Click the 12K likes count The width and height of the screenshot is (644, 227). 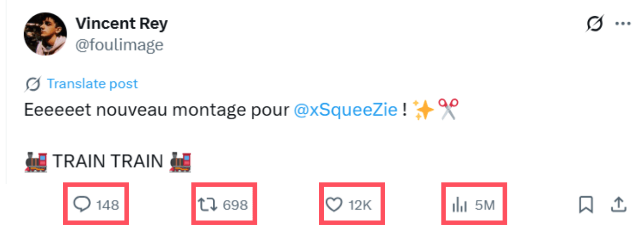pyautogui.click(x=360, y=205)
